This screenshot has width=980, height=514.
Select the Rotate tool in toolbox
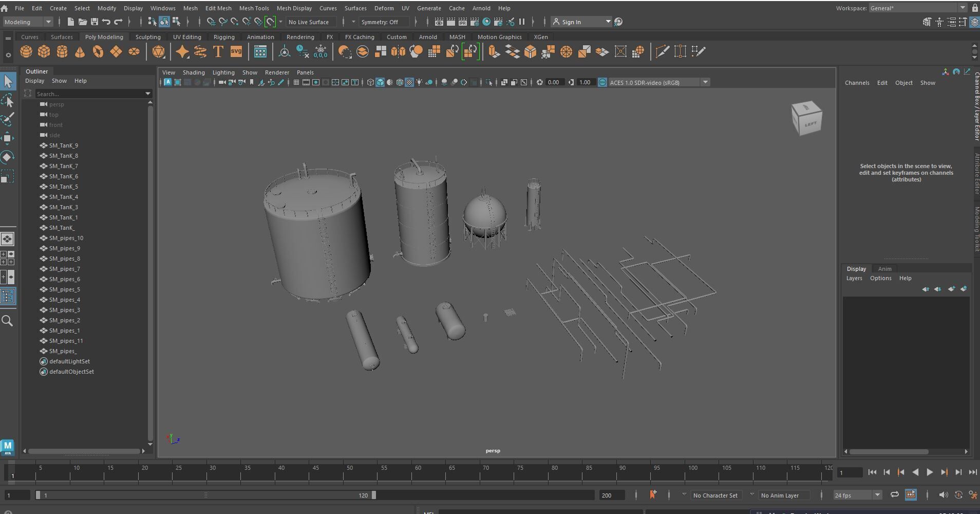pyautogui.click(x=8, y=157)
